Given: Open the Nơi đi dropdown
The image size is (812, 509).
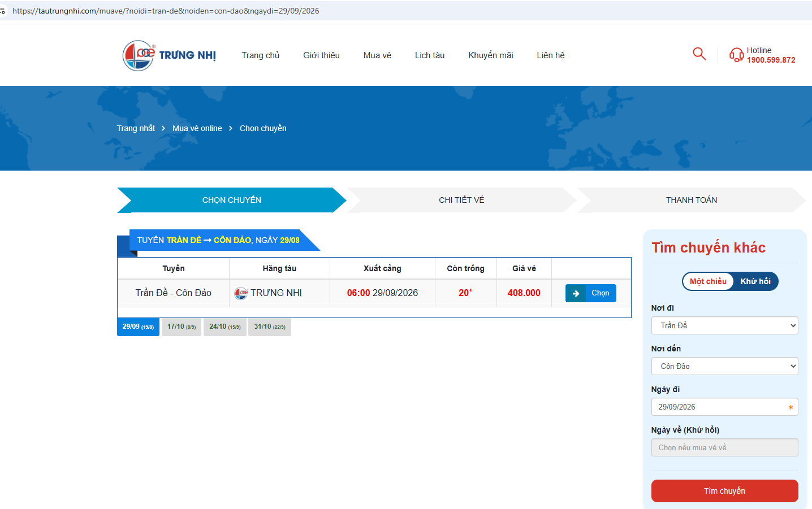Looking at the screenshot, I should coord(724,325).
